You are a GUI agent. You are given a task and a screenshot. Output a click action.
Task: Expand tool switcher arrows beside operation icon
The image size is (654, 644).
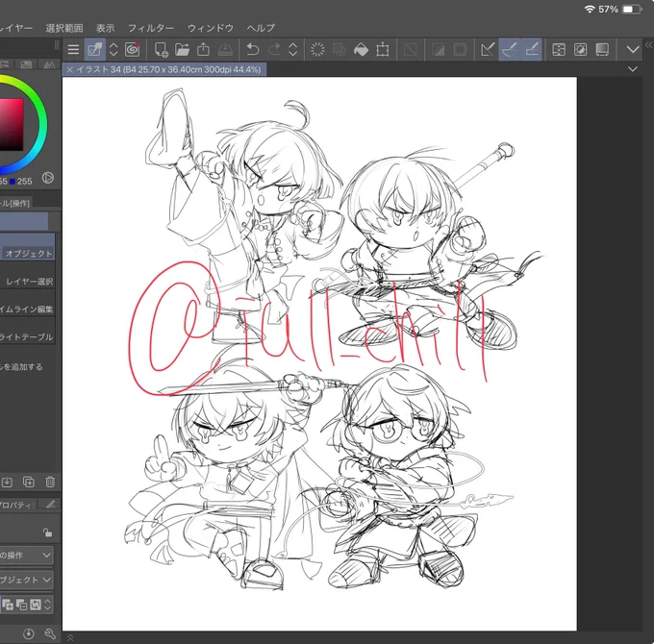pyautogui.click(x=113, y=50)
